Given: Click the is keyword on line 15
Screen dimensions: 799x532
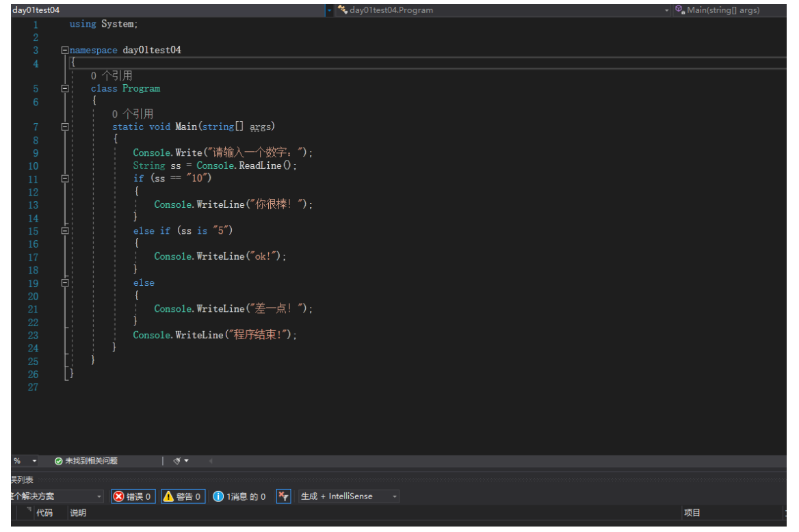Looking at the screenshot, I should (202, 231).
